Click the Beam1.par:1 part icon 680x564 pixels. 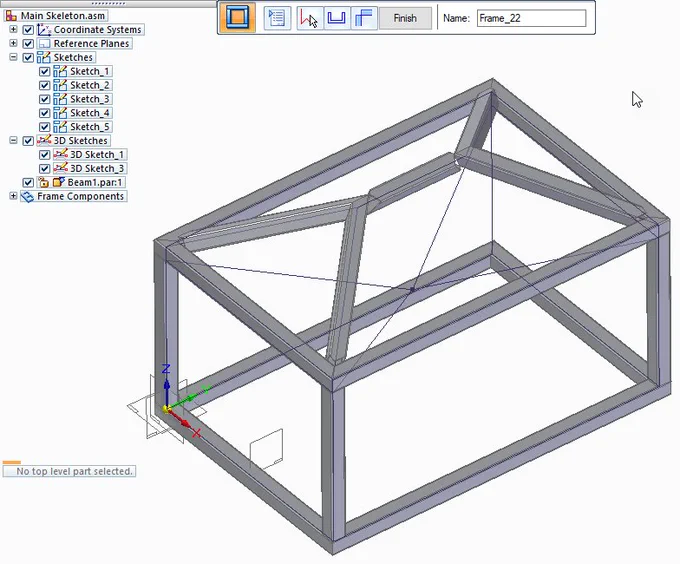[59, 182]
